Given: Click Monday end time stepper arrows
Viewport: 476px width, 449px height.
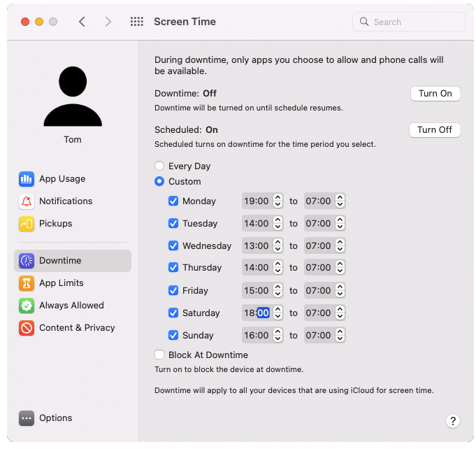Looking at the screenshot, I should pyautogui.click(x=340, y=201).
